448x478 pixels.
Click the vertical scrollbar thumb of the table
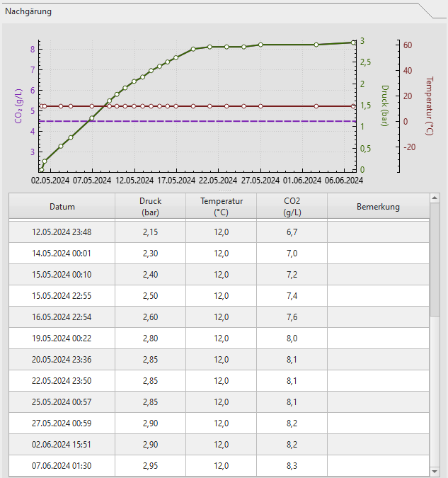(435, 262)
